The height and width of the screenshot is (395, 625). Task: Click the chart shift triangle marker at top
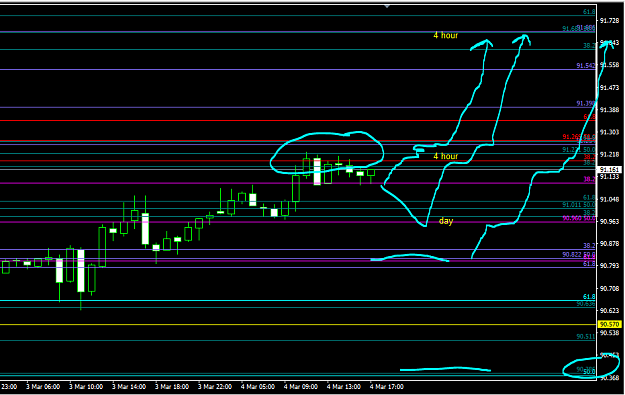(x=387, y=6)
